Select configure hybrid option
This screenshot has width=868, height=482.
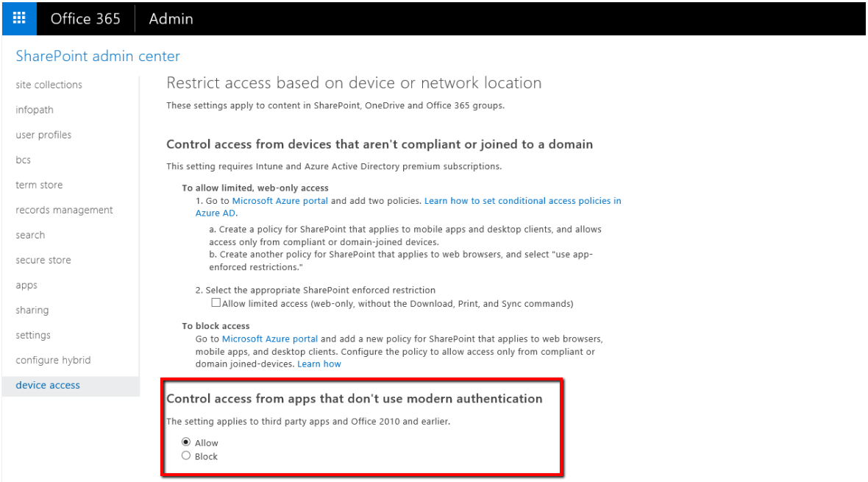tap(53, 360)
